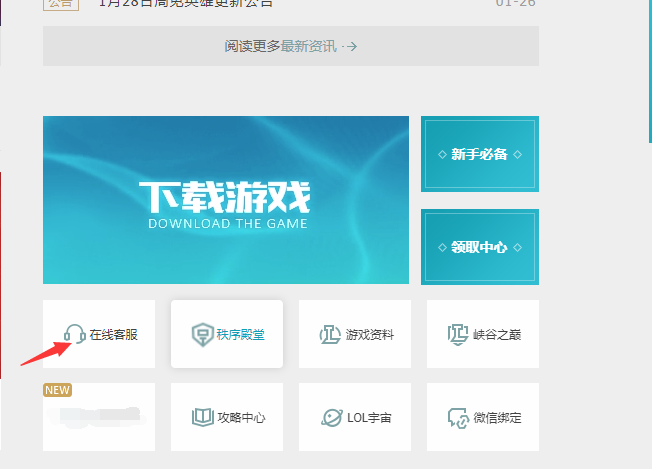Viewport: 652px width, 469px height.
Task: Click the 攻略中心 open book icon
Action: click(x=203, y=417)
